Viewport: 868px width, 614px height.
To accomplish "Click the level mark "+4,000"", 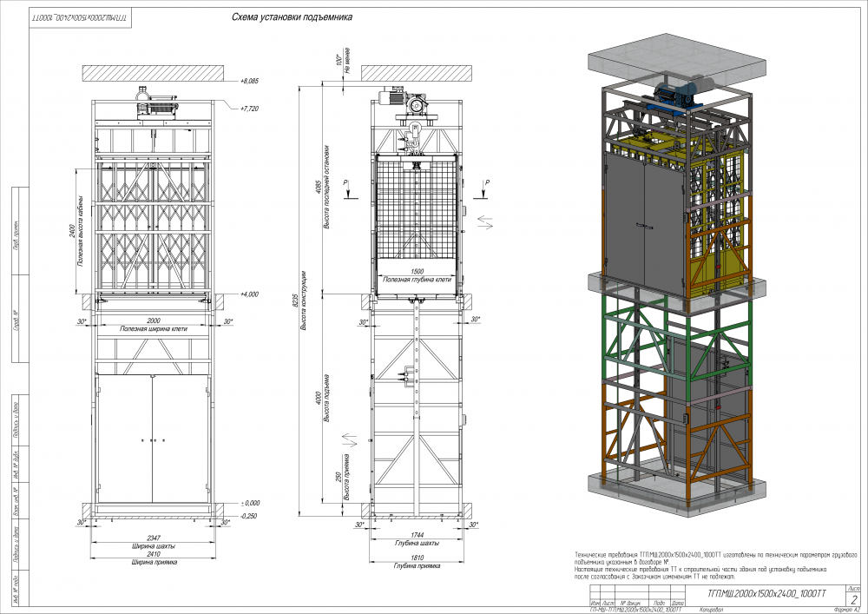I will pos(250,294).
